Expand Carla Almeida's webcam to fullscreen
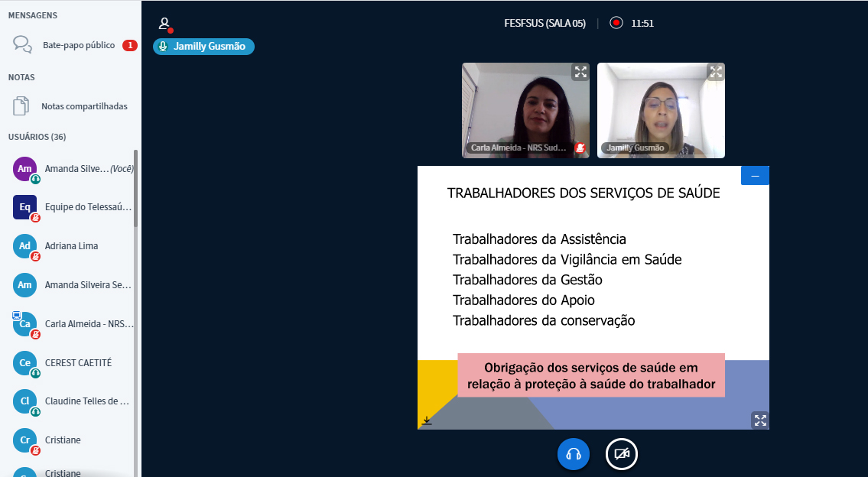Image resolution: width=868 pixels, height=477 pixels. coord(580,72)
